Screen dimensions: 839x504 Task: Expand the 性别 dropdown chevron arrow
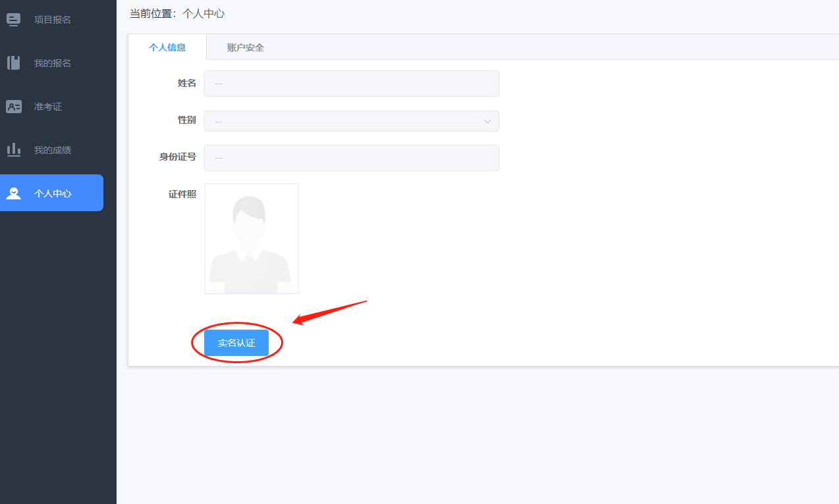tap(487, 121)
